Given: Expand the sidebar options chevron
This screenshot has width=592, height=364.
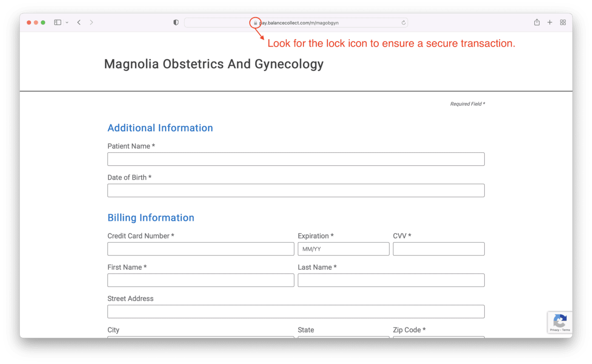Looking at the screenshot, I should (x=66, y=22).
